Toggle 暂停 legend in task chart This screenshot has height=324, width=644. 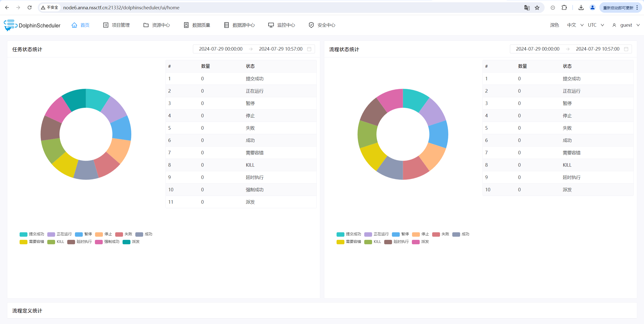point(84,234)
